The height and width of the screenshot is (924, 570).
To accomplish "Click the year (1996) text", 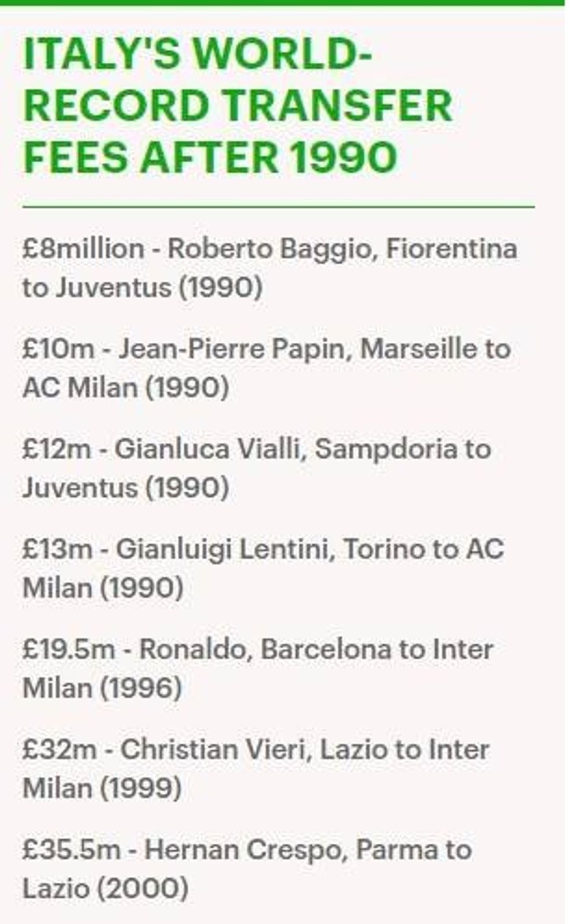I will tap(140, 688).
